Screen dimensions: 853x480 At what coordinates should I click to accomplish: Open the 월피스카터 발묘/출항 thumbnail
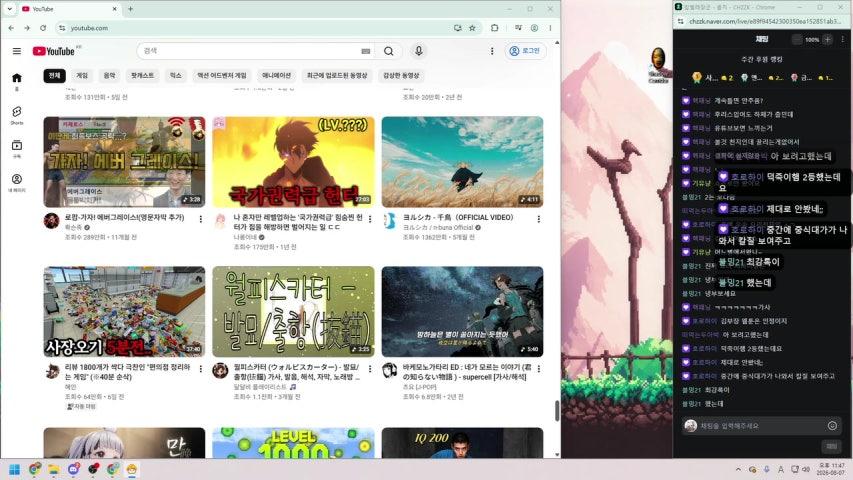(293, 312)
